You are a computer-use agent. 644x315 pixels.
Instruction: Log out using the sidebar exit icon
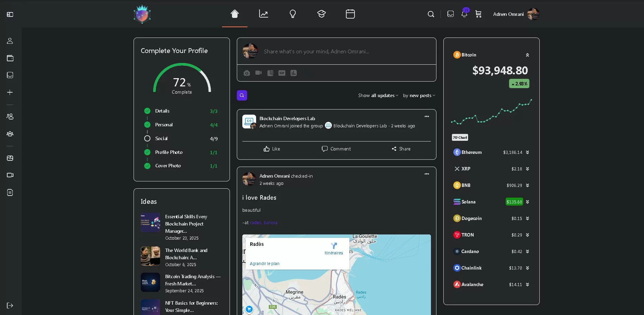[10, 305]
